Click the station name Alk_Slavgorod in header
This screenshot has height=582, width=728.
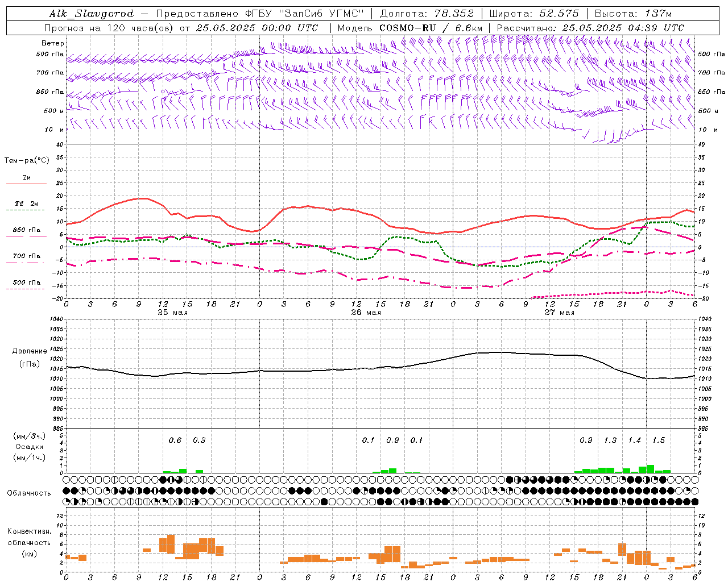point(92,14)
